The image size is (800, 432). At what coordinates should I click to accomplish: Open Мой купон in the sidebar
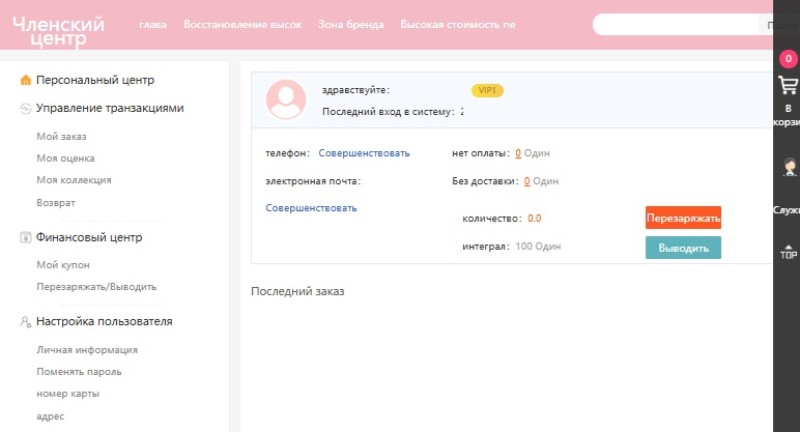pyautogui.click(x=63, y=265)
